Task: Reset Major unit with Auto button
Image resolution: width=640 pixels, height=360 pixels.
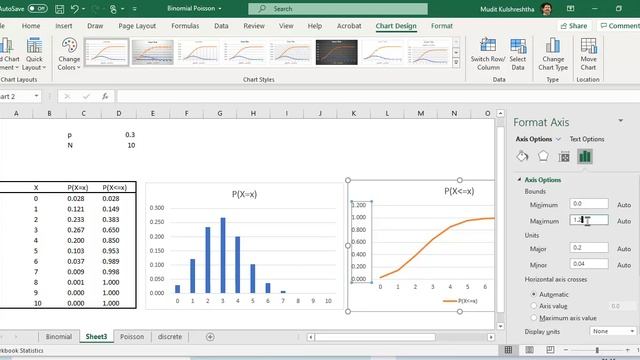Action: click(624, 249)
